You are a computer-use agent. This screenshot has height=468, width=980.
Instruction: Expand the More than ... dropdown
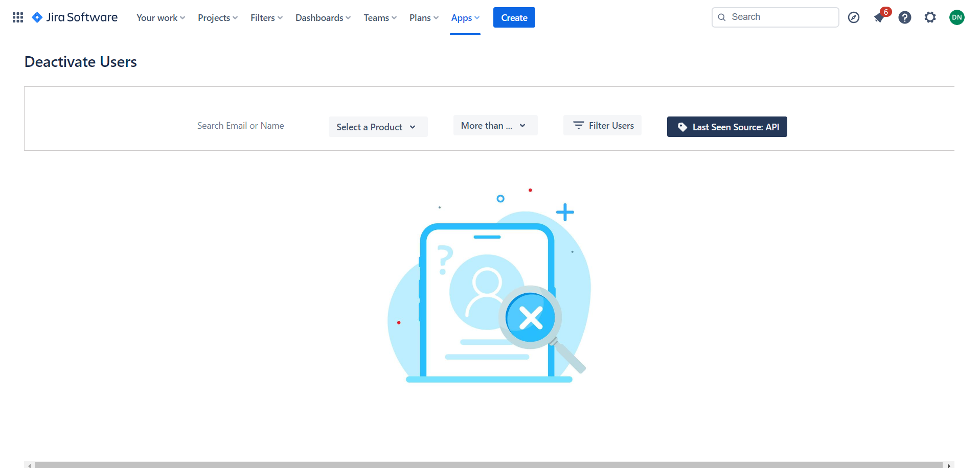(x=494, y=125)
